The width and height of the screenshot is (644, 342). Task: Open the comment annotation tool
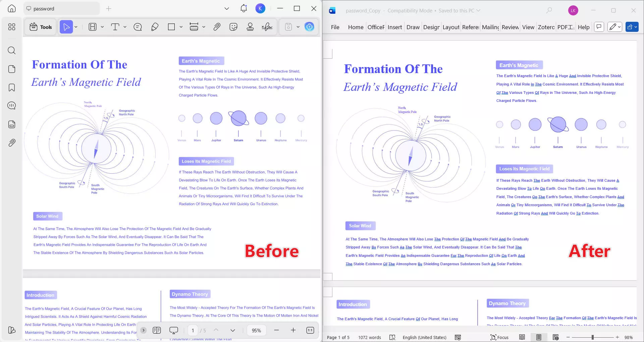point(138,27)
